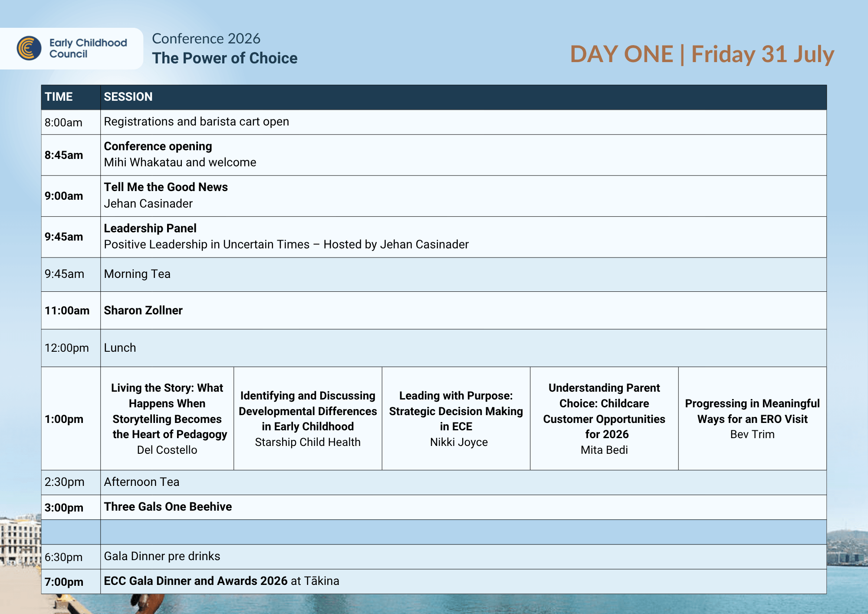The image size is (868, 614).
Task: Click the 'DAY ONE | Friday 31 July' title
Action: 702,54
